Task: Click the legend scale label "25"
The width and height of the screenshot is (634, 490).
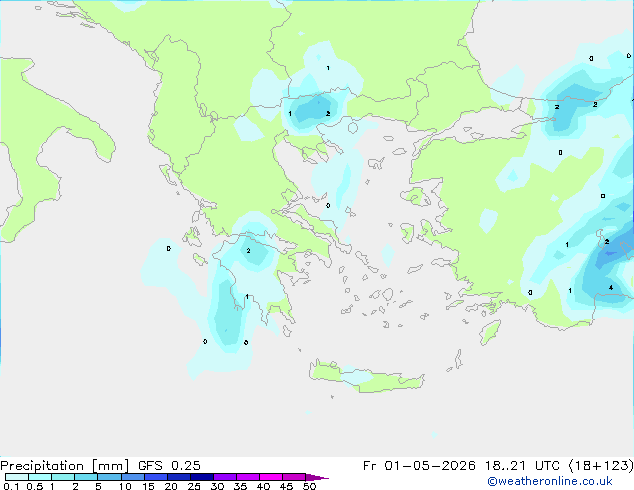Action: click(x=194, y=486)
